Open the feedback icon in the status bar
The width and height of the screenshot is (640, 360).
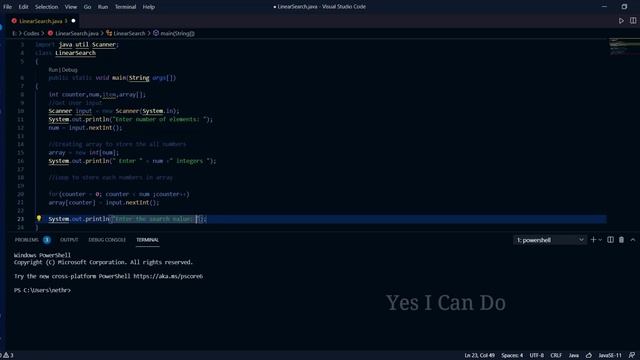[x=632, y=356]
